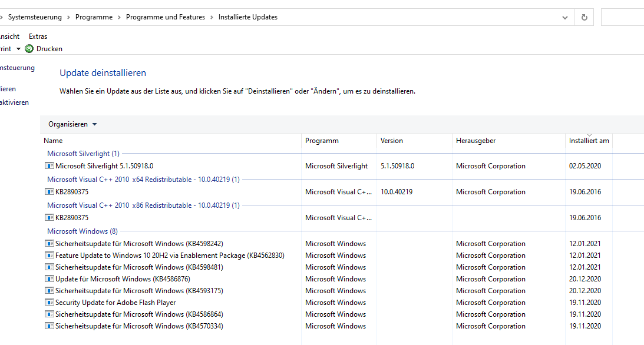Click icon of KB4598242 security update

click(49, 244)
